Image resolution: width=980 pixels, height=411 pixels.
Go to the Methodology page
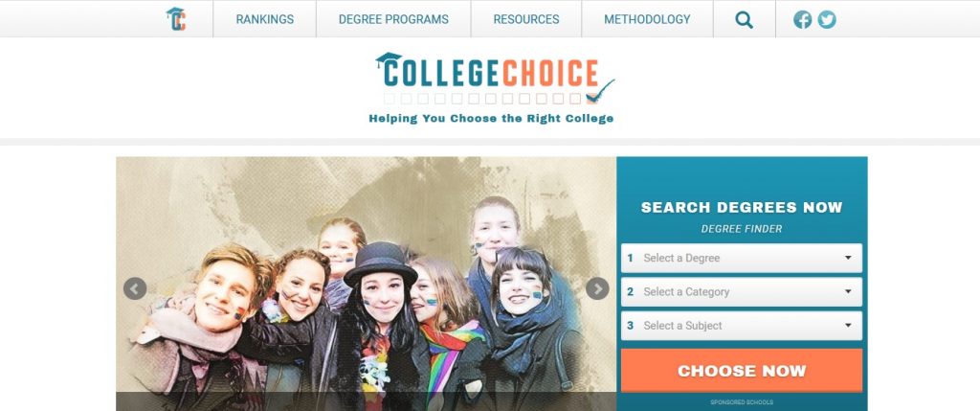(x=647, y=19)
